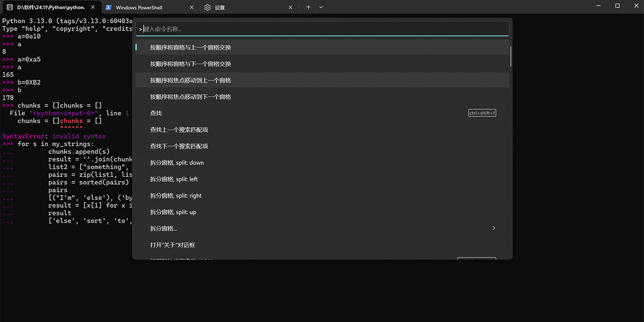Click the command palette scrollbar
Screen dimensions: 644x322
pyautogui.click(x=510, y=56)
